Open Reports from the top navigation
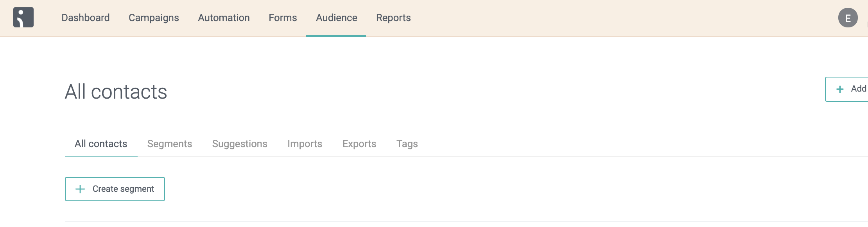868x227 pixels. 393,18
